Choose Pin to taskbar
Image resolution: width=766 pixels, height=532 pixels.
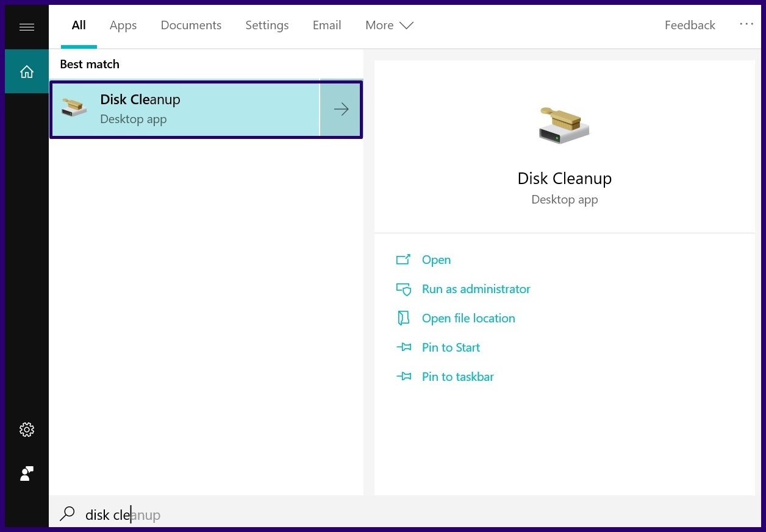(x=457, y=377)
